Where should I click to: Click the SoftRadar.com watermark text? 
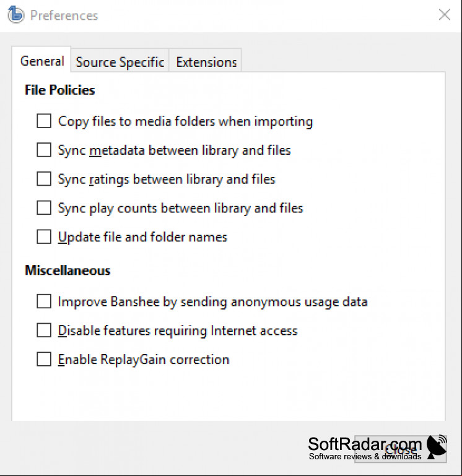365,444
